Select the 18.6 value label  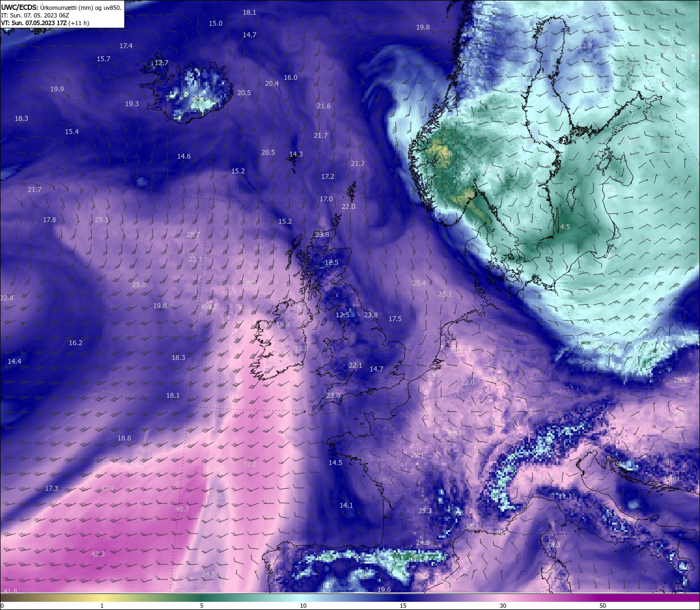click(124, 438)
